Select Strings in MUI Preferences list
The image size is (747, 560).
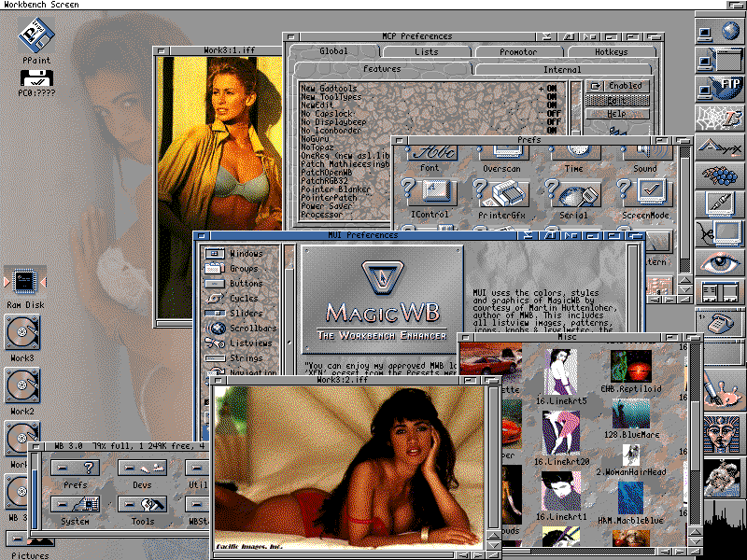241,357
